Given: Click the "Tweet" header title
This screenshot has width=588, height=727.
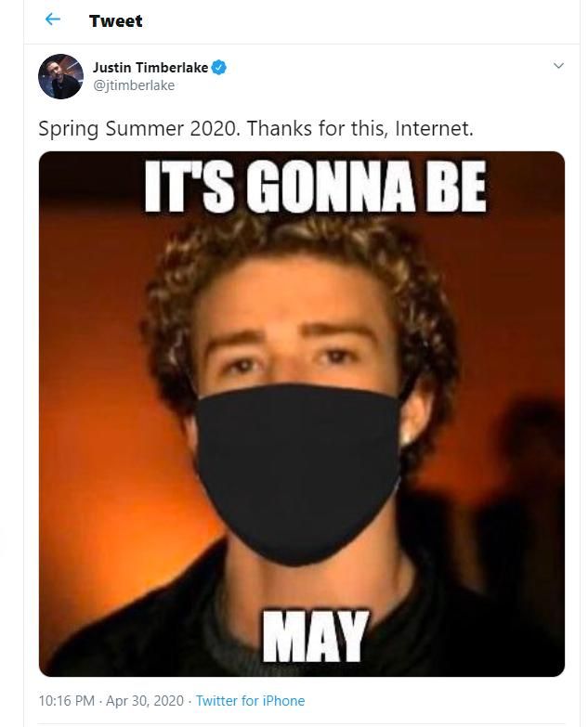Looking at the screenshot, I should [116, 20].
